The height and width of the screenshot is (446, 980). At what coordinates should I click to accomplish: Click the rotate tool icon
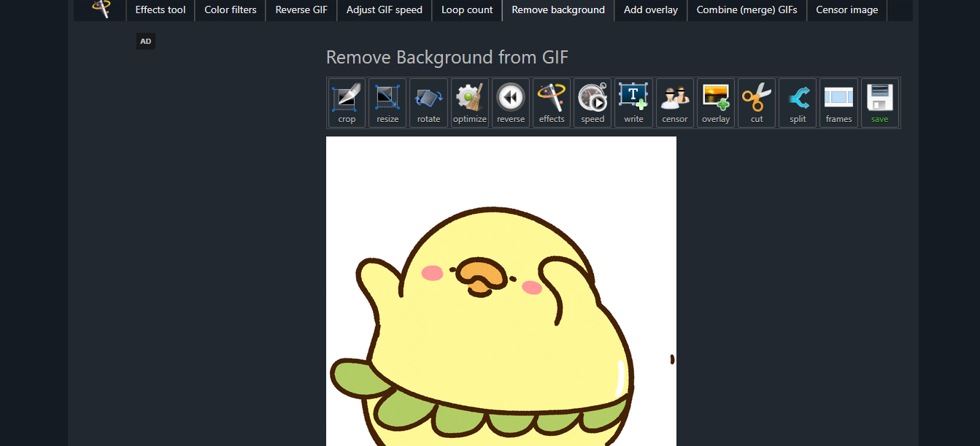coord(428,102)
